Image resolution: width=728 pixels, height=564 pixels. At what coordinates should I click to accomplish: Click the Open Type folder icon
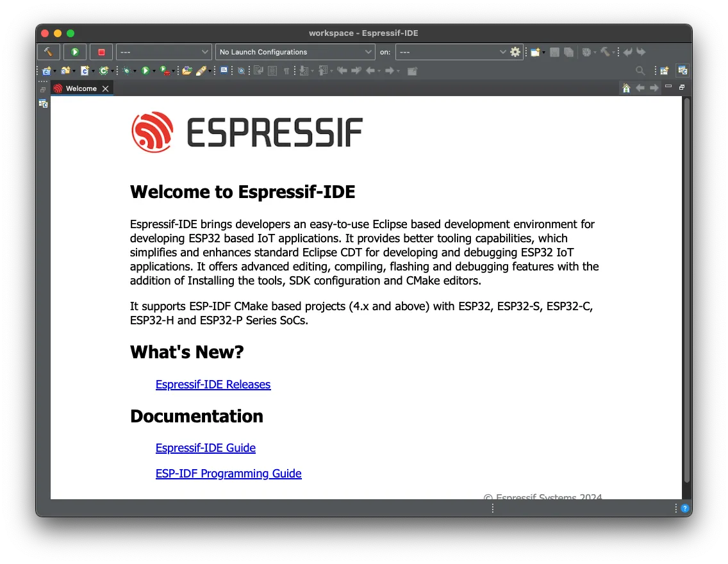pyautogui.click(x=186, y=70)
